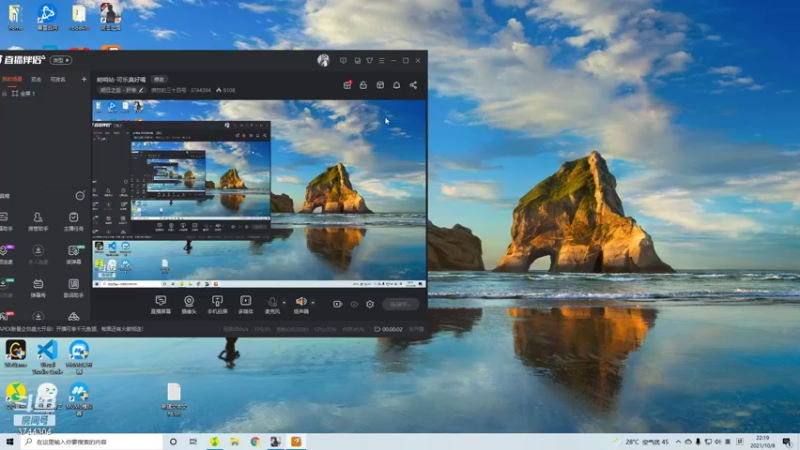
Task: Expand the speaker options arrow
Action: coord(313,303)
